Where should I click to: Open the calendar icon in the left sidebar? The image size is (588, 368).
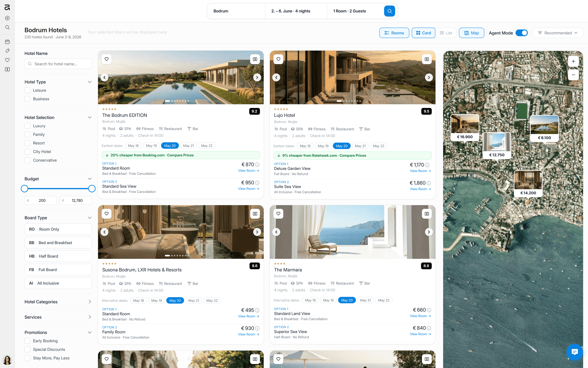7,42
